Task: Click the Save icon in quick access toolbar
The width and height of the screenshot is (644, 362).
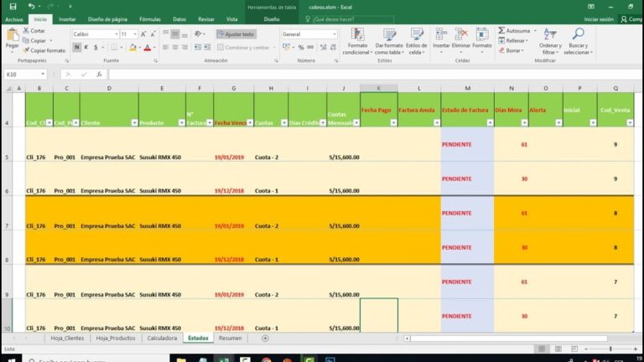Action: pos(13,6)
